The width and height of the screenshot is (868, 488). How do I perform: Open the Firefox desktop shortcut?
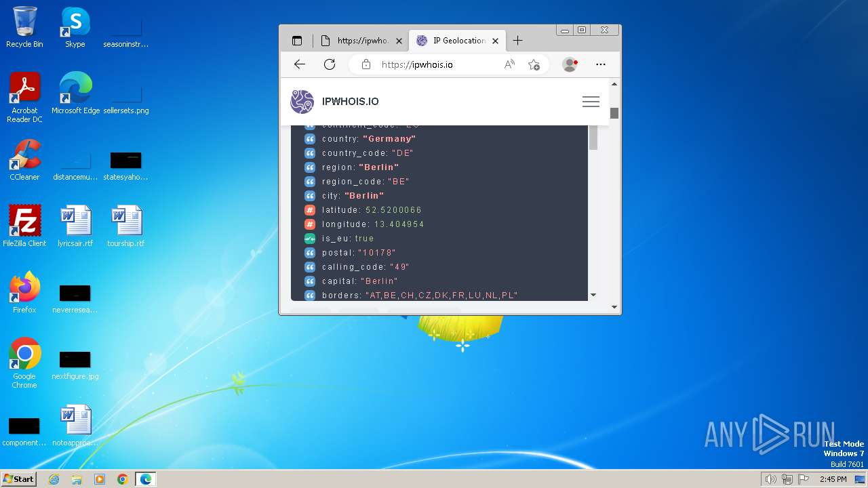tap(24, 292)
